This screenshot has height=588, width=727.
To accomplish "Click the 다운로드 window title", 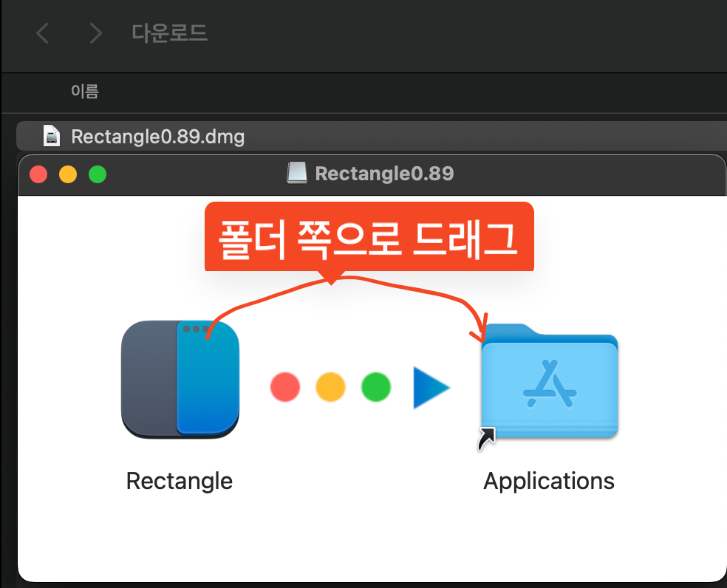I will tap(169, 33).
